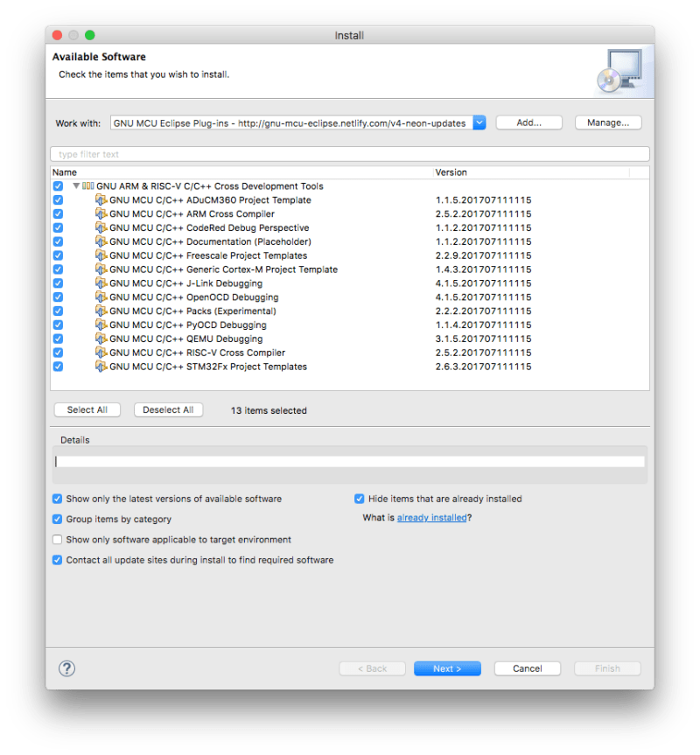Collapse the GNU ARM & RISC-V tree node
The image size is (700, 755).
pos(77,185)
